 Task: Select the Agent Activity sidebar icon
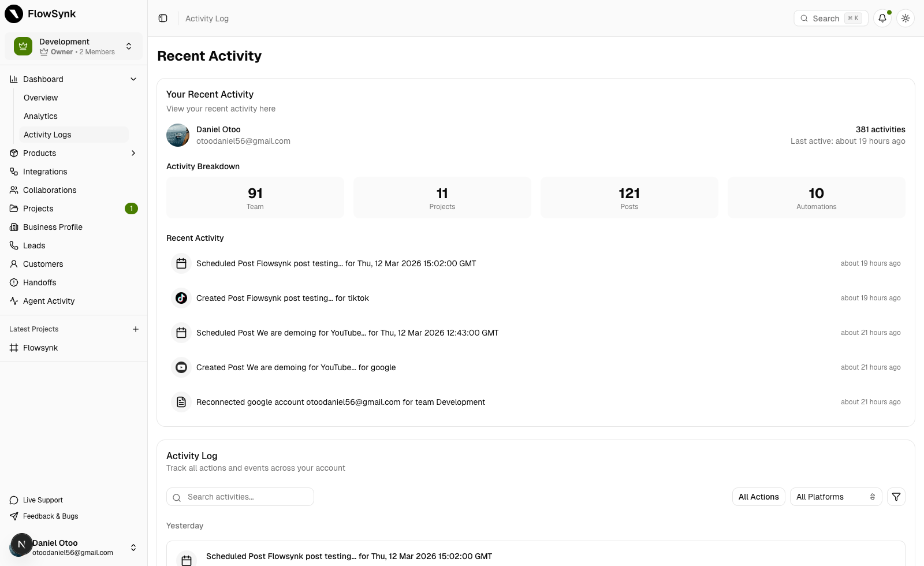point(13,301)
